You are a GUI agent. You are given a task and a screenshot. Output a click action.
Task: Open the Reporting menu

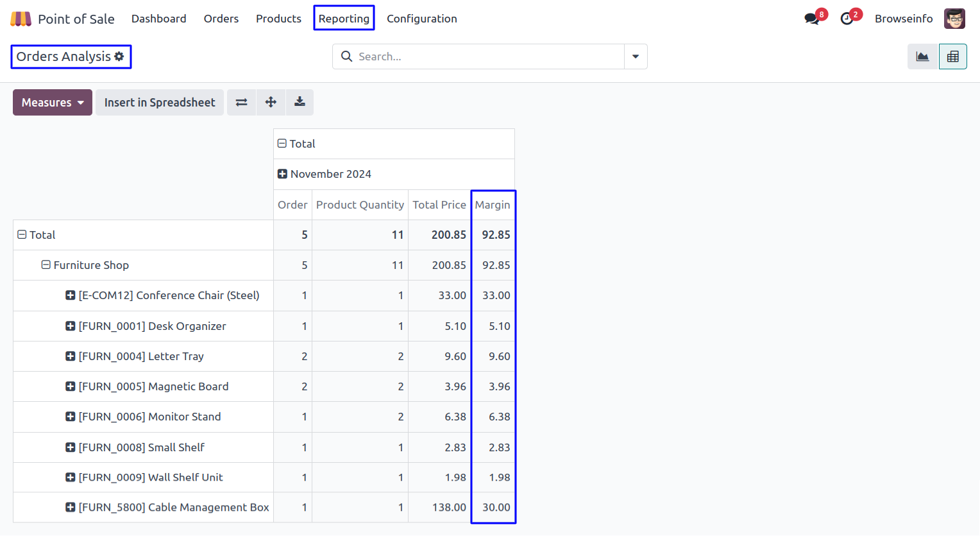[x=344, y=19]
